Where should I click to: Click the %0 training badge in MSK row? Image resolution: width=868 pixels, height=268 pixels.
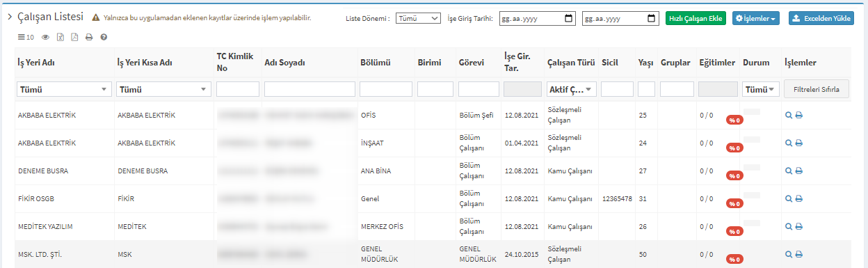pyautogui.click(x=734, y=259)
